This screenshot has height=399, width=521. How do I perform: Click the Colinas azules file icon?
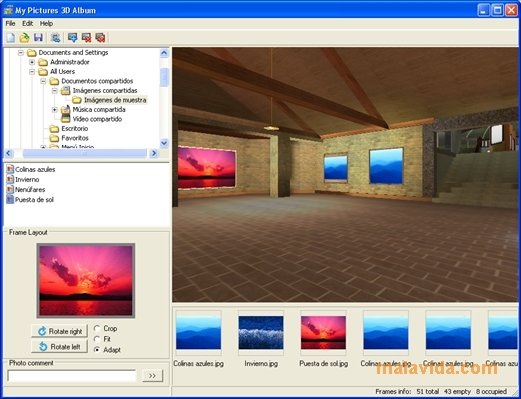point(10,169)
